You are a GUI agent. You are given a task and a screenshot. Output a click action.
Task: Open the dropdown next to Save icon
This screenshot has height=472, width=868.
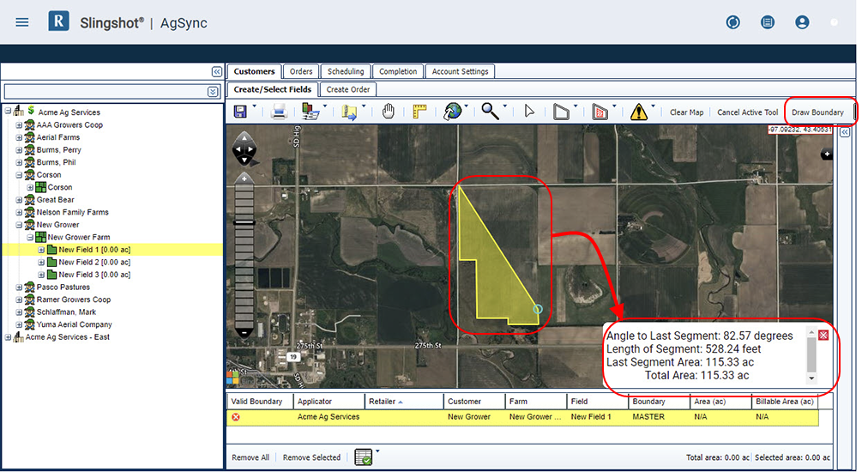point(255,106)
